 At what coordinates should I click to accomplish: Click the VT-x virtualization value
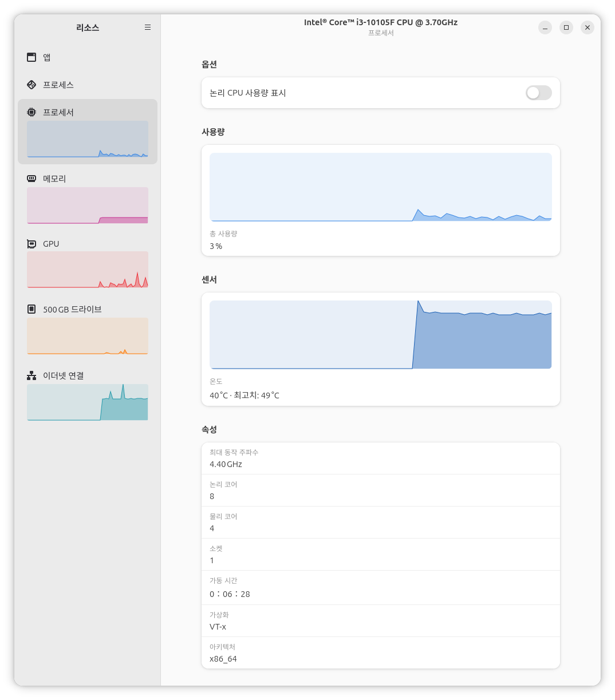(218, 627)
